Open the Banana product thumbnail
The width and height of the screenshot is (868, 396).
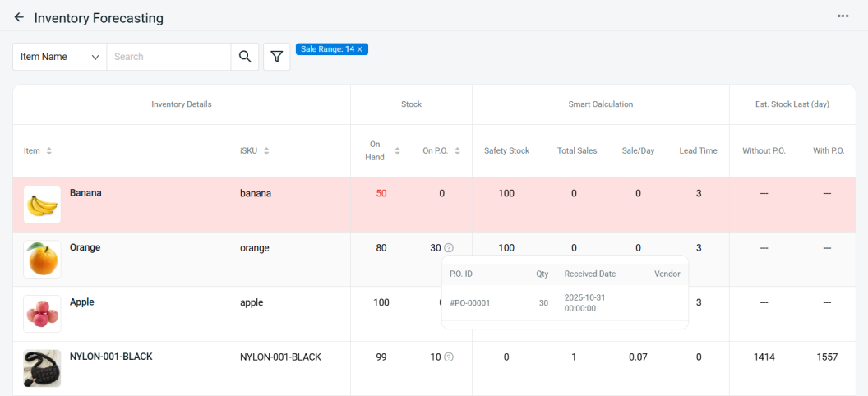pyautogui.click(x=42, y=205)
